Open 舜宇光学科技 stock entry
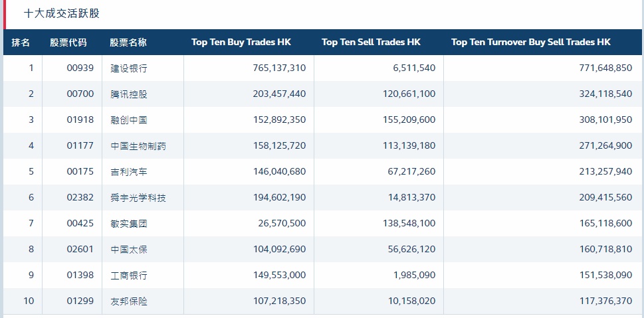This screenshot has height=318, width=644. coord(138,198)
